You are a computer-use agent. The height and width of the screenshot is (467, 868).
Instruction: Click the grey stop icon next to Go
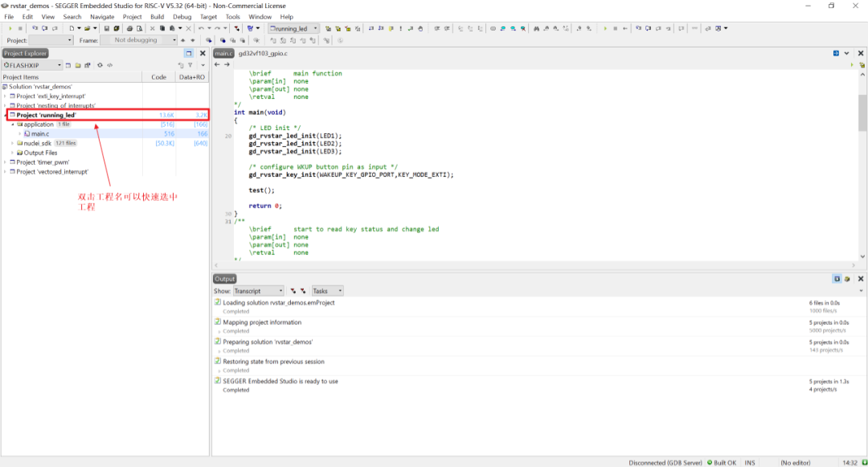(x=20, y=28)
